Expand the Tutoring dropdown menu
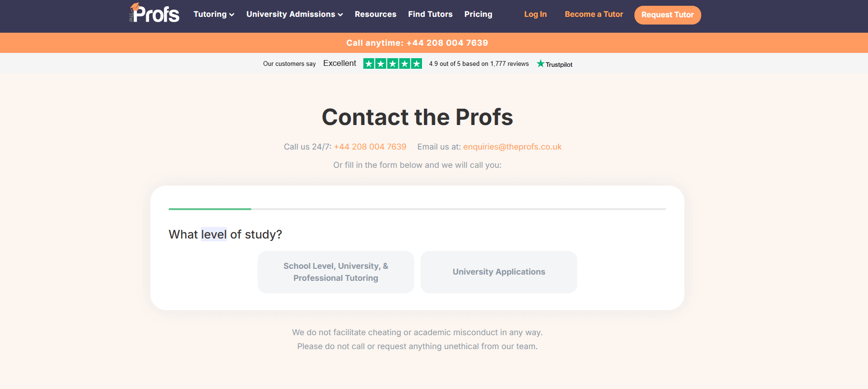The height and width of the screenshot is (389, 868). [213, 14]
